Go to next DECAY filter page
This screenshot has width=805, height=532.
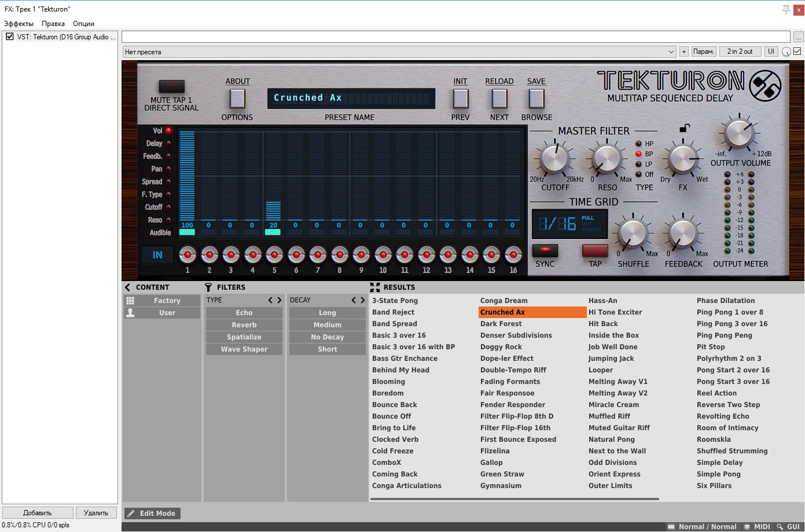[x=363, y=300]
